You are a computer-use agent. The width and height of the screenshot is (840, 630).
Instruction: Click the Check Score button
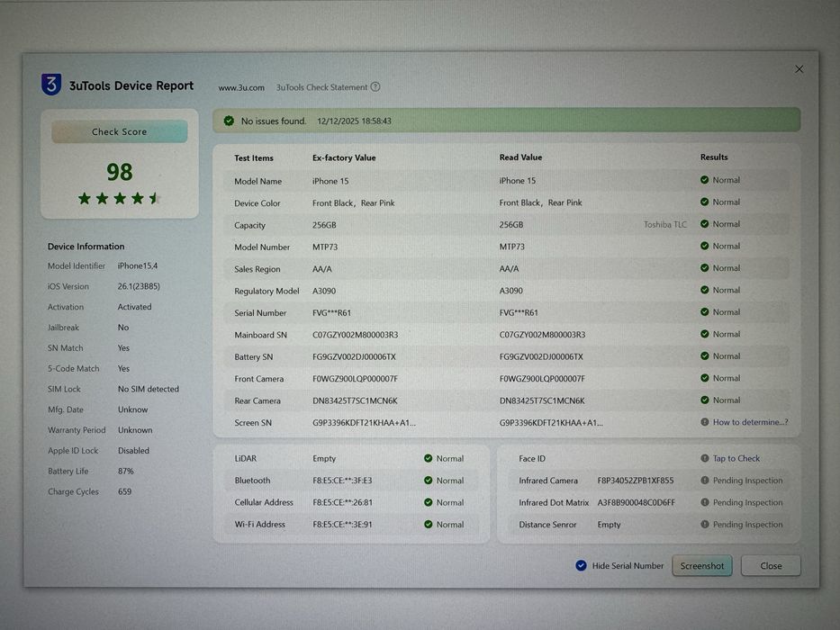click(x=119, y=131)
